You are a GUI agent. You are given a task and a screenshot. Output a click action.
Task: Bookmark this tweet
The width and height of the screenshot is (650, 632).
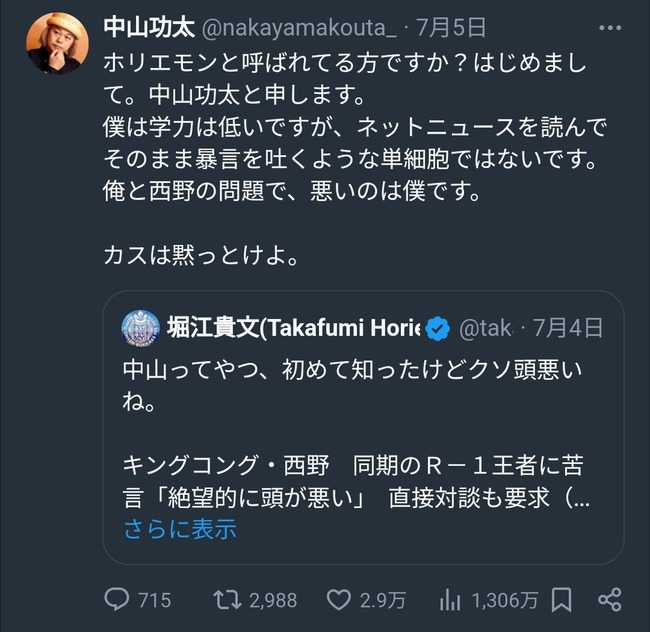pos(561,599)
